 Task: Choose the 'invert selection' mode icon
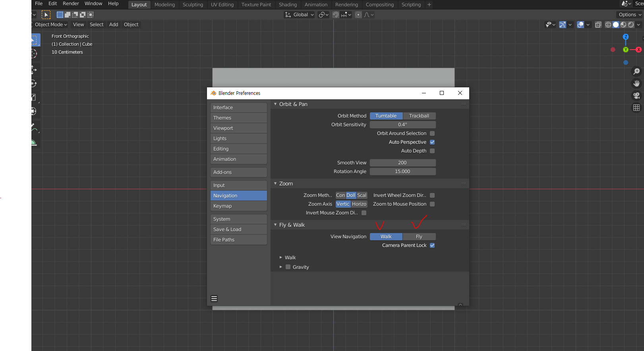point(83,15)
